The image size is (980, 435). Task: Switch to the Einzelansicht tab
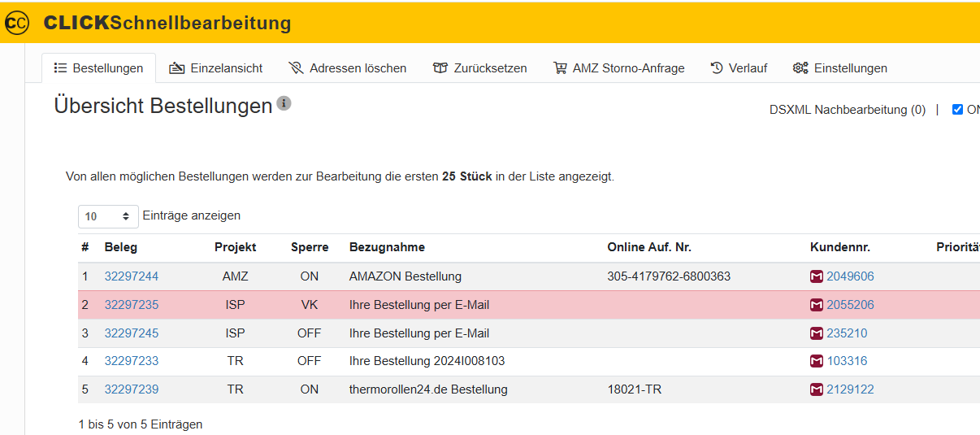(x=215, y=68)
